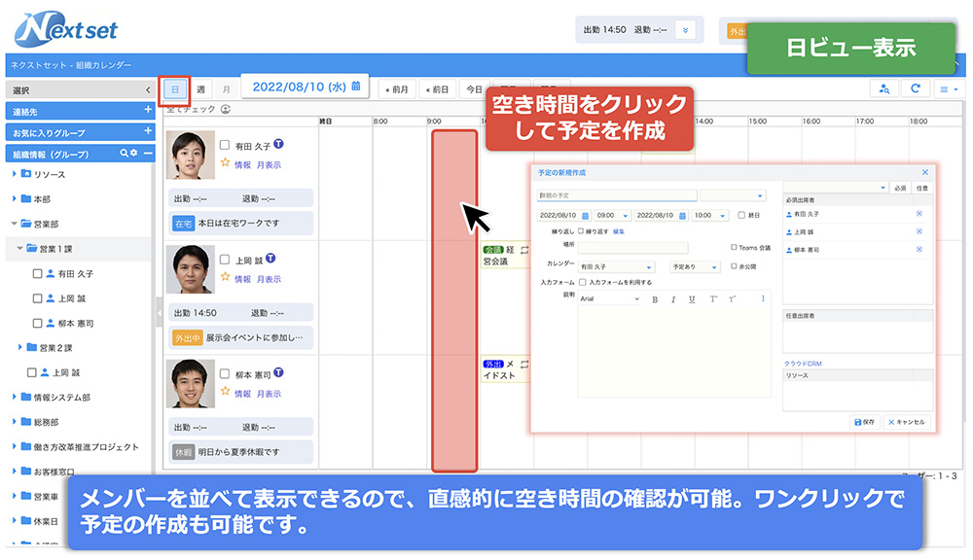Switch to 月 month view tab
Viewport: 973px width, 560px height.
(x=226, y=89)
